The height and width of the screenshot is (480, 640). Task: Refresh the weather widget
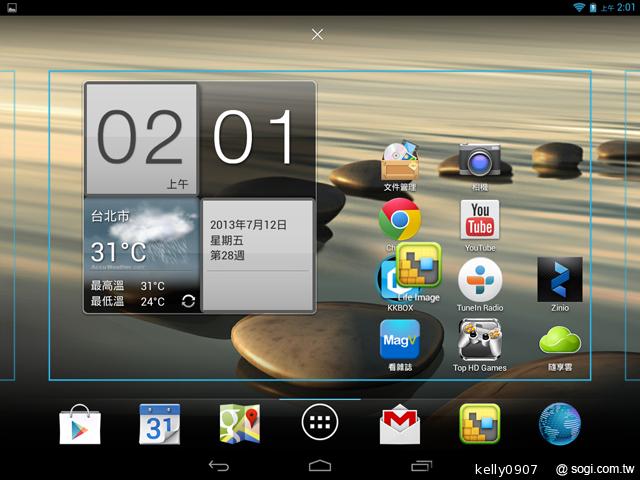point(188,301)
